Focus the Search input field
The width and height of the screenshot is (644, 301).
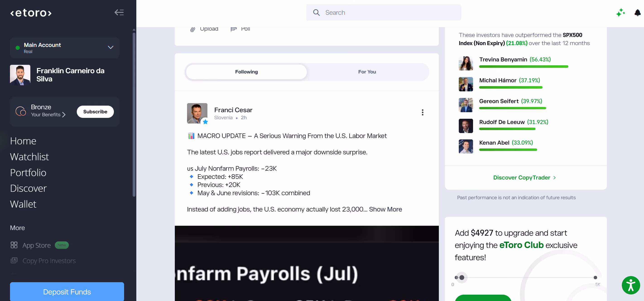384,12
